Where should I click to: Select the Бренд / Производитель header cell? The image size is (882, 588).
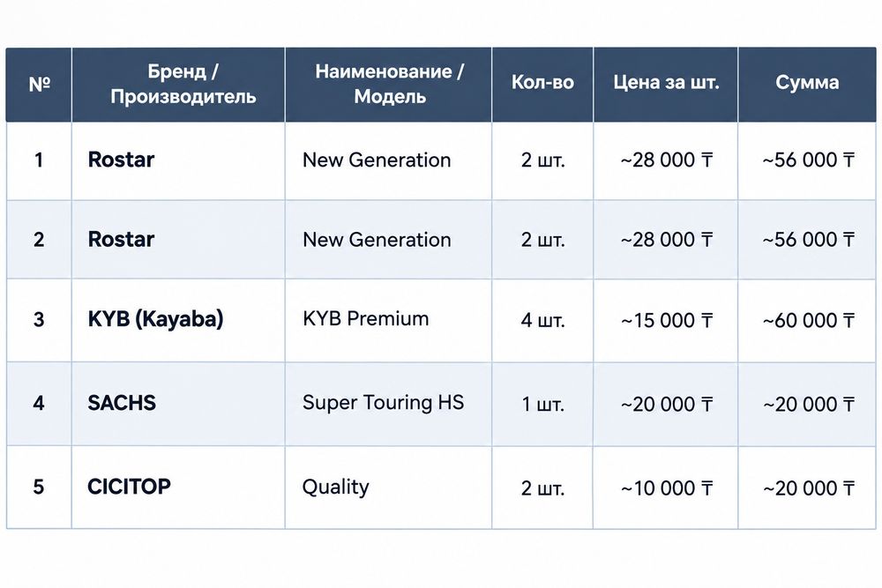pyautogui.click(x=178, y=85)
